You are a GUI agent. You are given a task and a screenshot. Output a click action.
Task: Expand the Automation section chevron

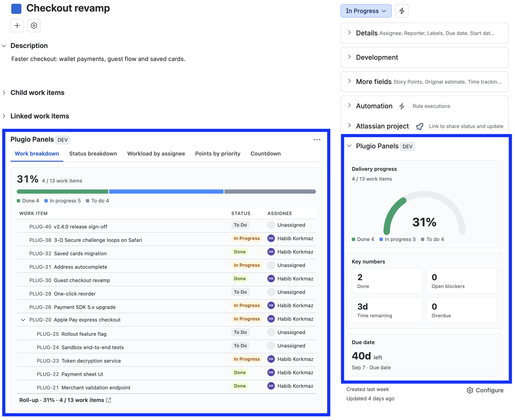[349, 105]
